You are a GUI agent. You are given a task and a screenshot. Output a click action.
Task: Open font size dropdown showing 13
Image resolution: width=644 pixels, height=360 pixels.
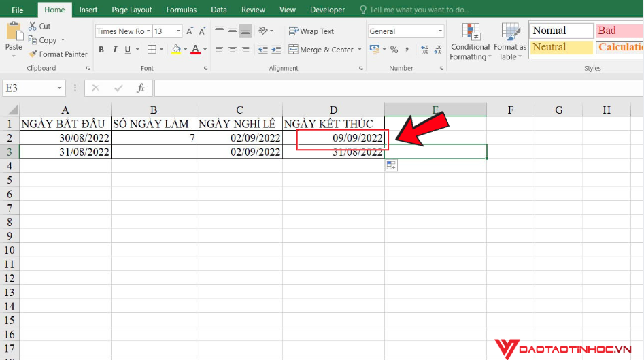[178, 31]
